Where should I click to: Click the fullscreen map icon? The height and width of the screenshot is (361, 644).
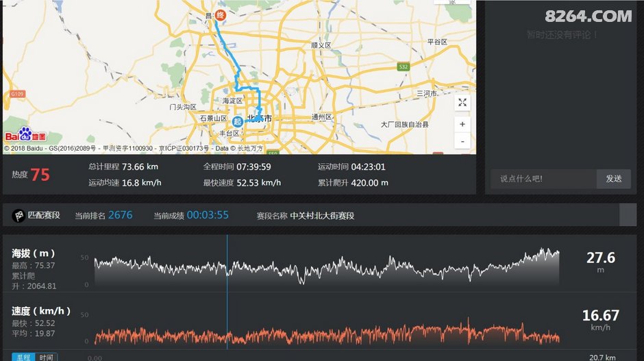tap(462, 103)
